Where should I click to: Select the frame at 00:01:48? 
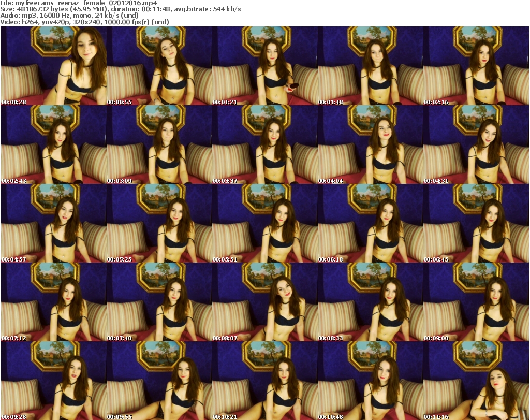(x=370, y=66)
